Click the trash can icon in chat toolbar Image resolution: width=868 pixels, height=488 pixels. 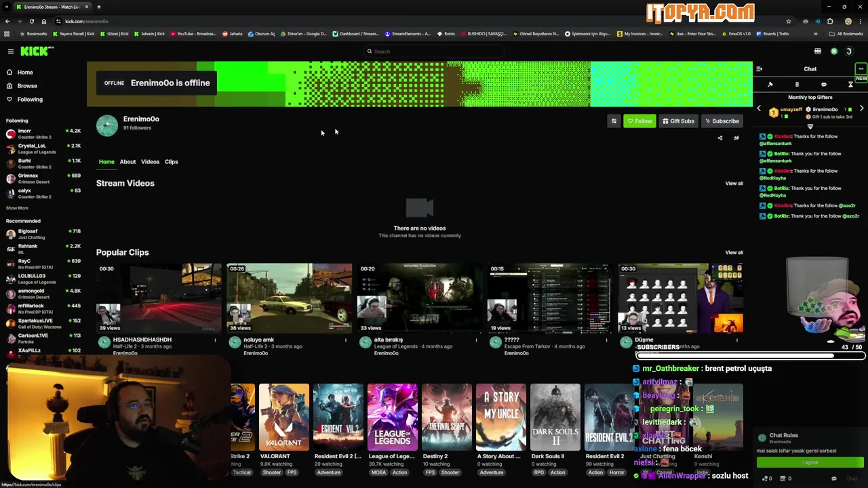pos(797,85)
